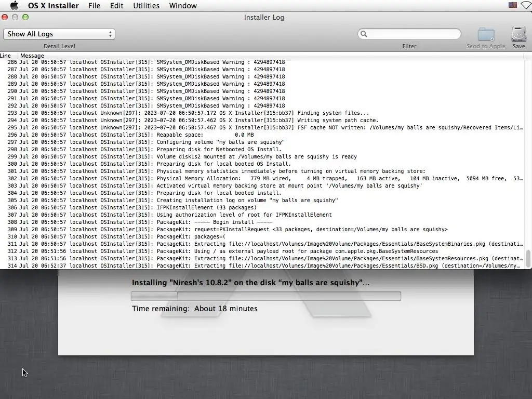Click the Time remaining About 18 minutes text
This screenshot has height=399, width=532.
click(195, 309)
